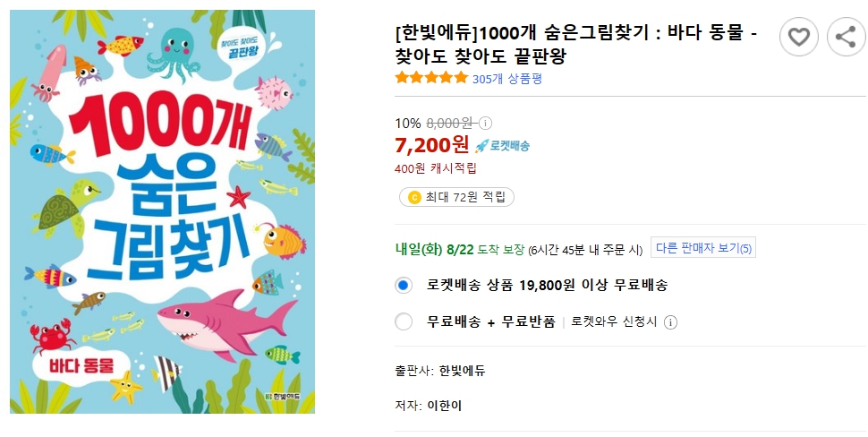Click the 내일(화) 8/22 도착 보장 text
The width and height of the screenshot is (868, 437).
tap(459, 249)
